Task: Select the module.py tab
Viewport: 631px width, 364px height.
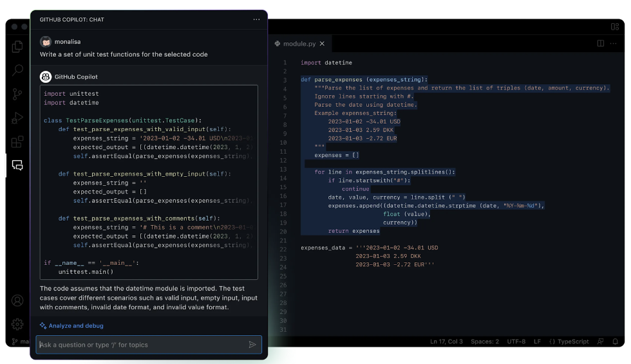Action: point(299,43)
